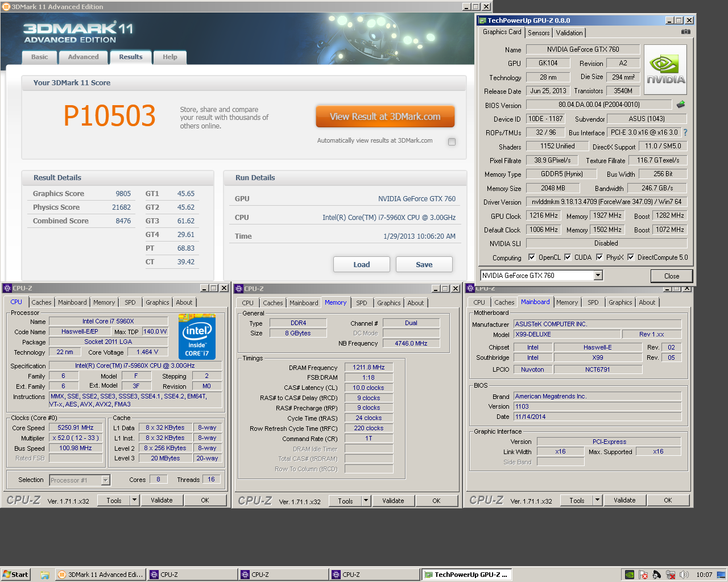Switch to Basic tab in 3DMark

39,57
